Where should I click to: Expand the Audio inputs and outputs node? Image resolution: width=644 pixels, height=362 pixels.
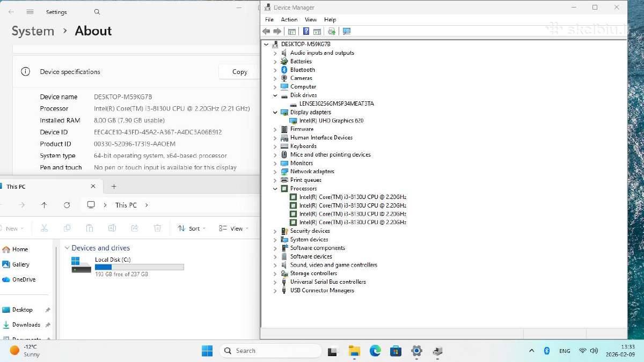click(x=275, y=53)
